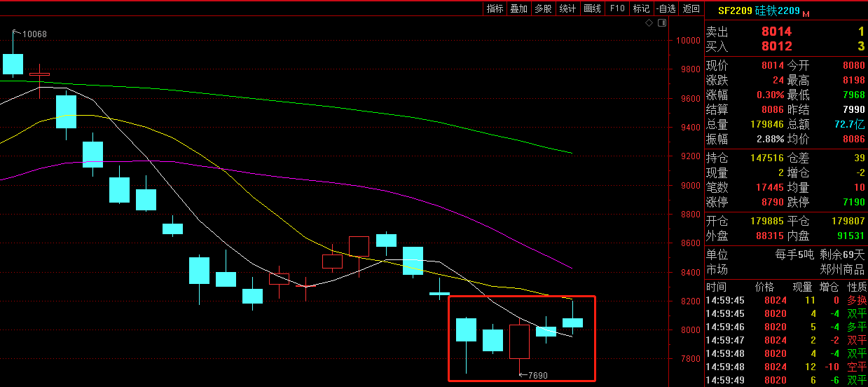The width and height of the screenshot is (868, 387).
Task: Click the red M marker beside 硅铁2209
Action: pos(806,13)
